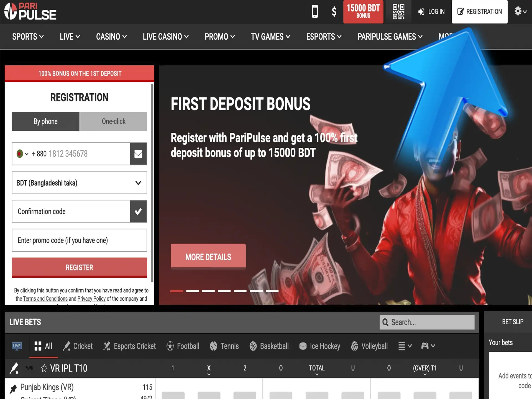Open the QR code icon
Screen dimensions: 532x399
coord(398,12)
